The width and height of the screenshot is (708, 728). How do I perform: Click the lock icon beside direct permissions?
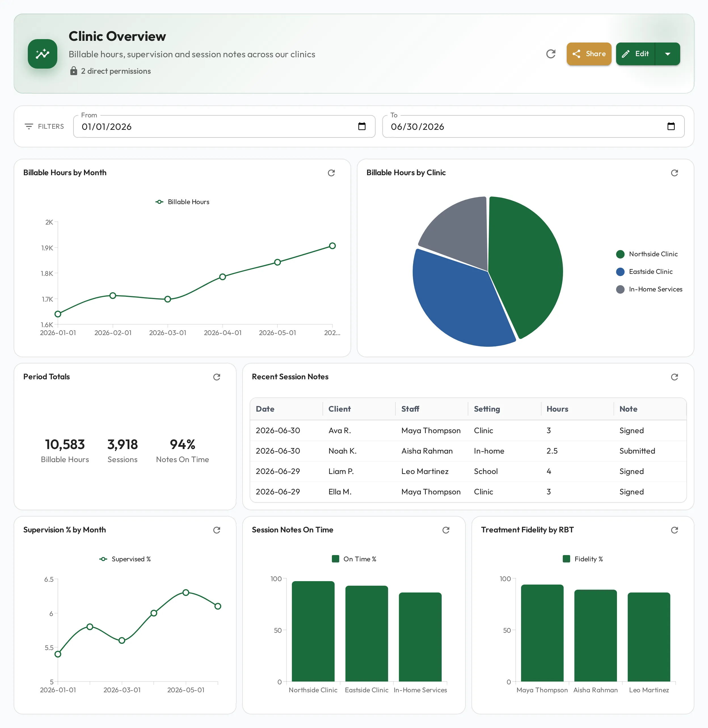pyautogui.click(x=74, y=71)
